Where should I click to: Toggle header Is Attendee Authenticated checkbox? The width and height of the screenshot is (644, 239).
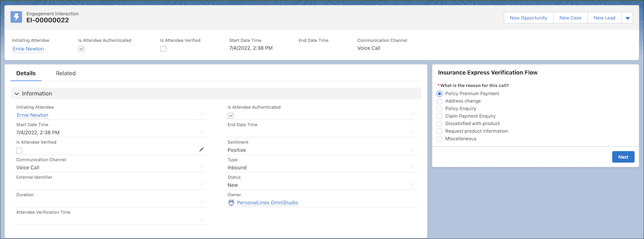81,49
